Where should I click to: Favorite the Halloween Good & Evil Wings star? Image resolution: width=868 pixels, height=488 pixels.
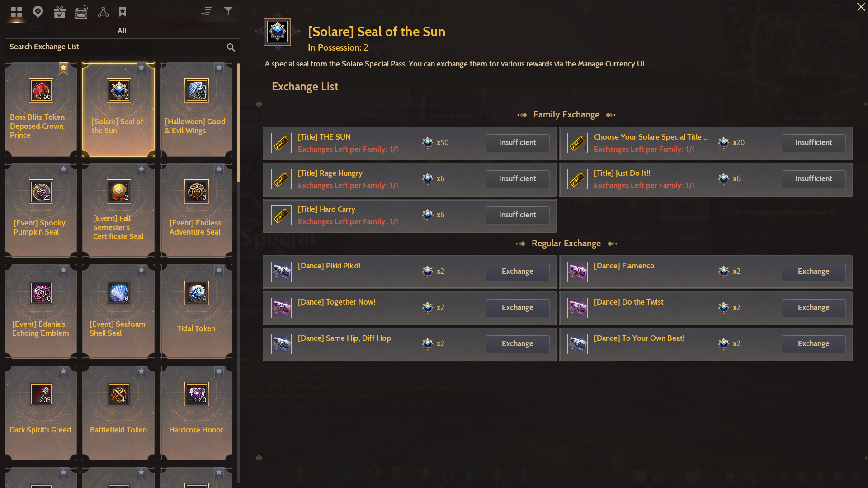tap(219, 68)
